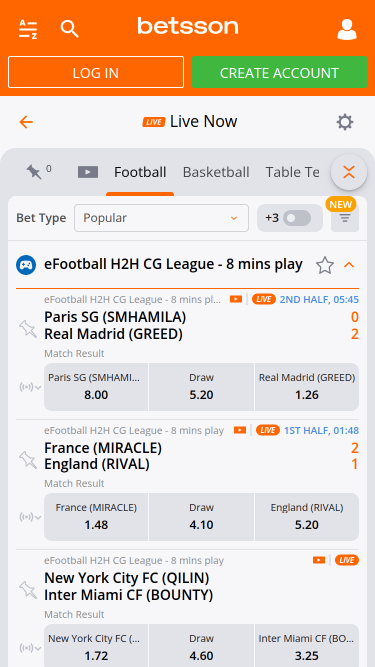The image size is (375, 667).
Task: Bet on Draw at 5.20
Action: (202, 387)
